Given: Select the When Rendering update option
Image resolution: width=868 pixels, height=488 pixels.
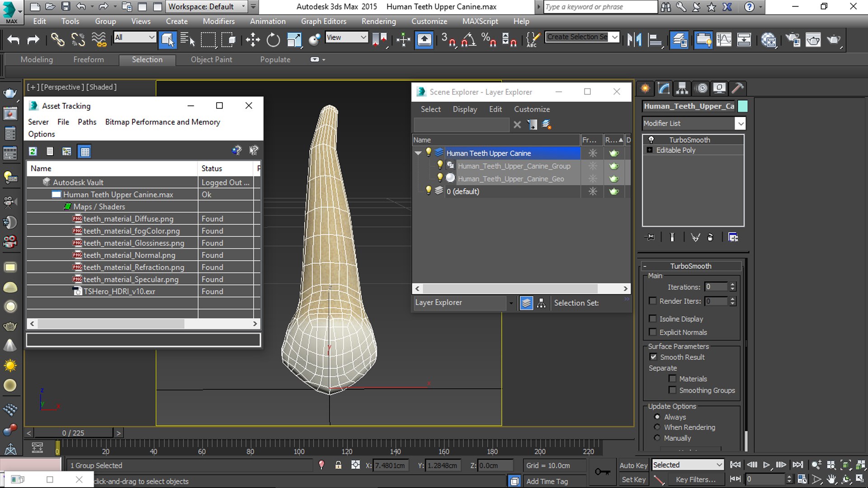Looking at the screenshot, I should pos(657,427).
